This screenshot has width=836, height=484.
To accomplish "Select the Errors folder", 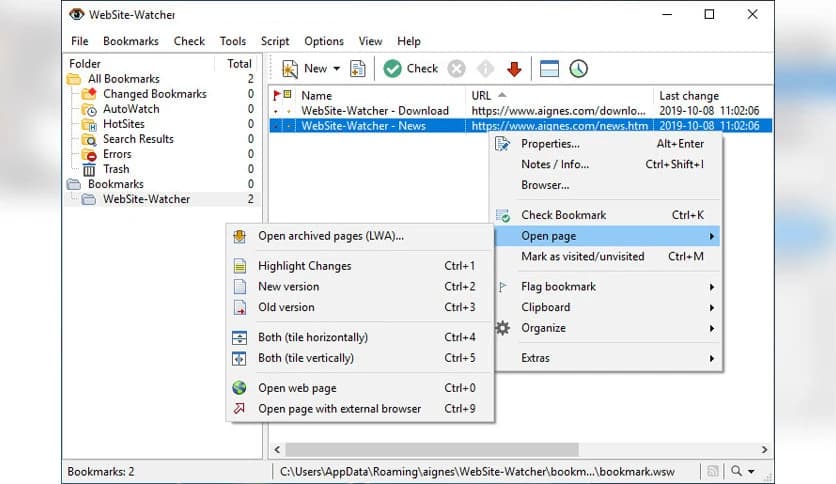I will click(117, 154).
